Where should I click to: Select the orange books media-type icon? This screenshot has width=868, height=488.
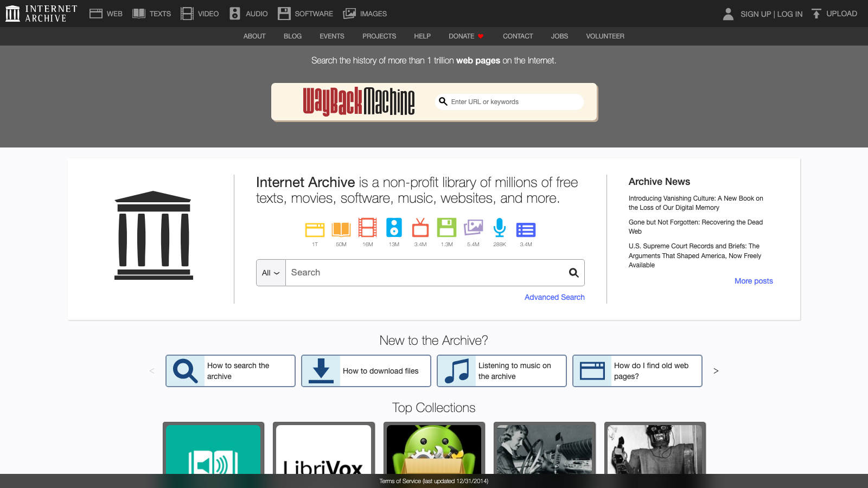(341, 229)
